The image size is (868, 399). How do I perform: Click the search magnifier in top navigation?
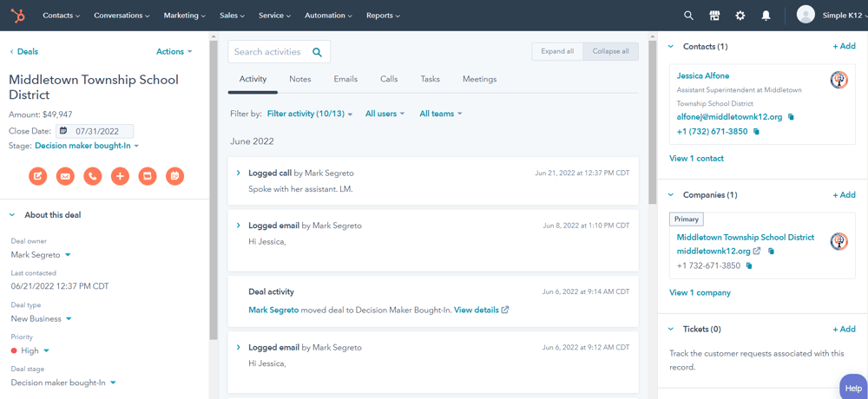pyautogui.click(x=688, y=16)
